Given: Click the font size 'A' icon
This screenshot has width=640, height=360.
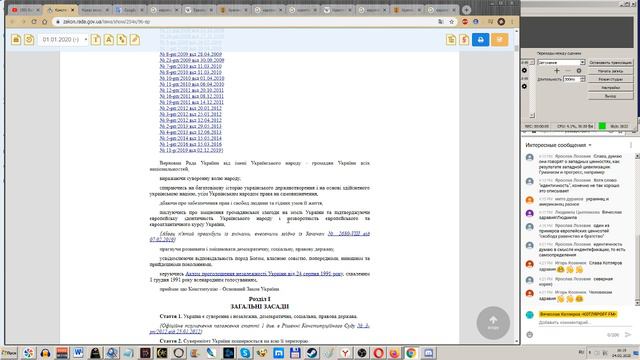Looking at the screenshot, I should coord(109,40).
